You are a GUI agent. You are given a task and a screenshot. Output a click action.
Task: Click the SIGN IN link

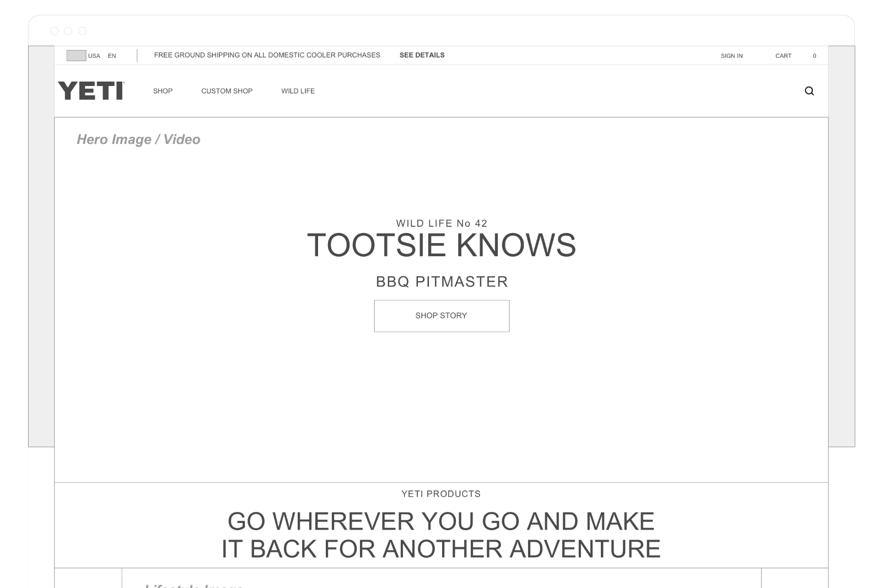coord(732,56)
